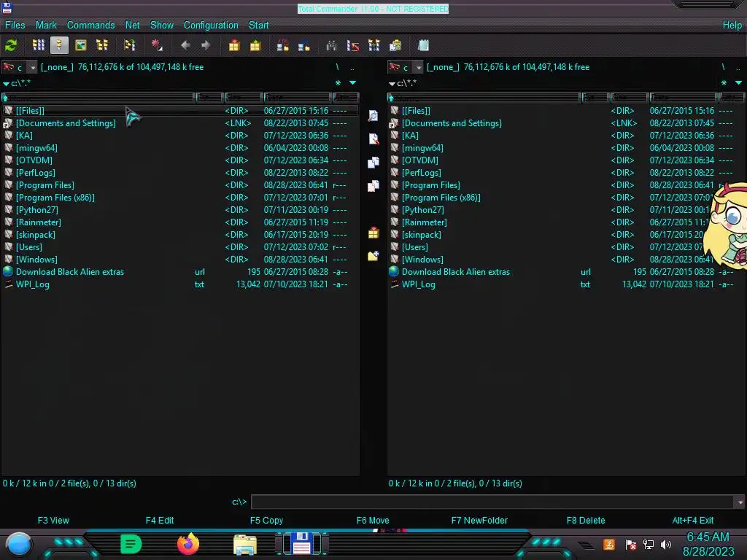Open Firefox from the taskbar

(x=188, y=544)
